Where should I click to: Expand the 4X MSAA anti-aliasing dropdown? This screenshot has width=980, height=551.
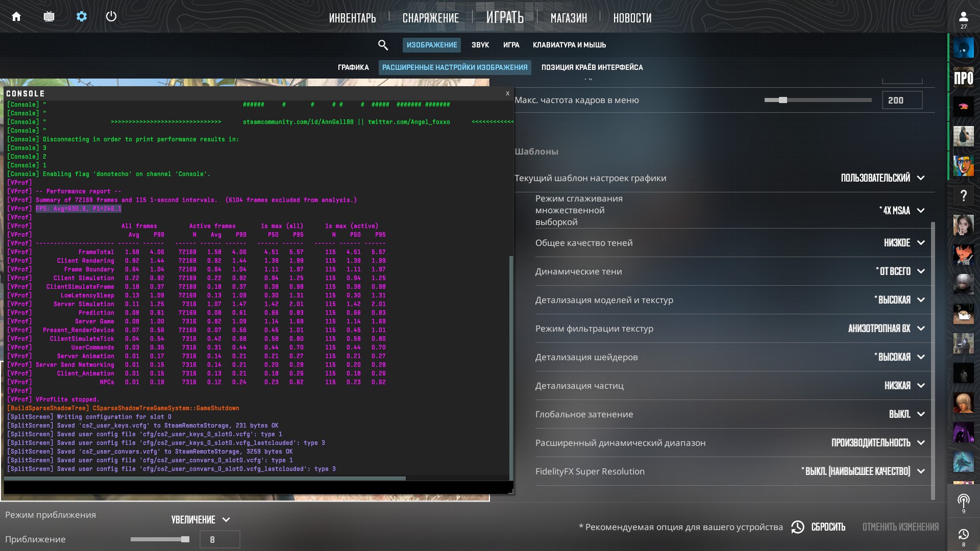tap(901, 211)
